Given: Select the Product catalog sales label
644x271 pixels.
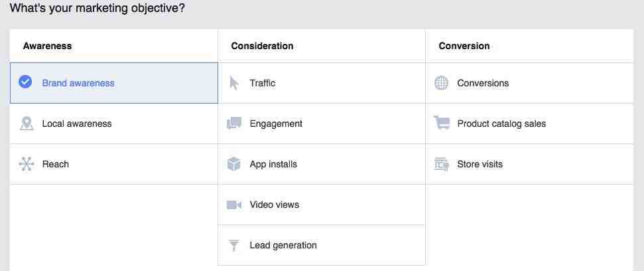Looking at the screenshot, I should coord(501,124).
